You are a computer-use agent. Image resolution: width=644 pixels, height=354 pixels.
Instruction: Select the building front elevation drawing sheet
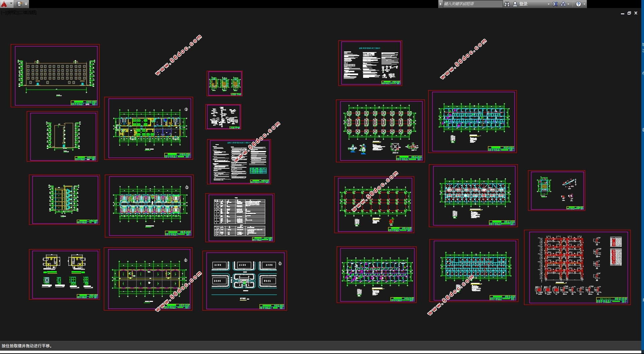pyautogui.click(x=55, y=76)
